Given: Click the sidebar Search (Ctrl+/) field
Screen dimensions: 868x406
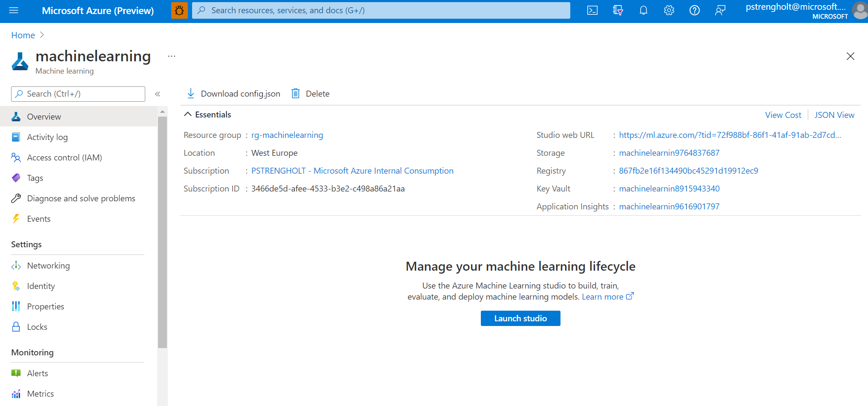Looking at the screenshot, I should tap(78, 94).
